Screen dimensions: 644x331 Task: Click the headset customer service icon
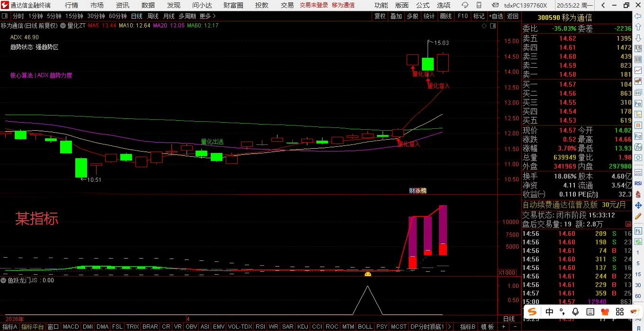click(465, 5)
